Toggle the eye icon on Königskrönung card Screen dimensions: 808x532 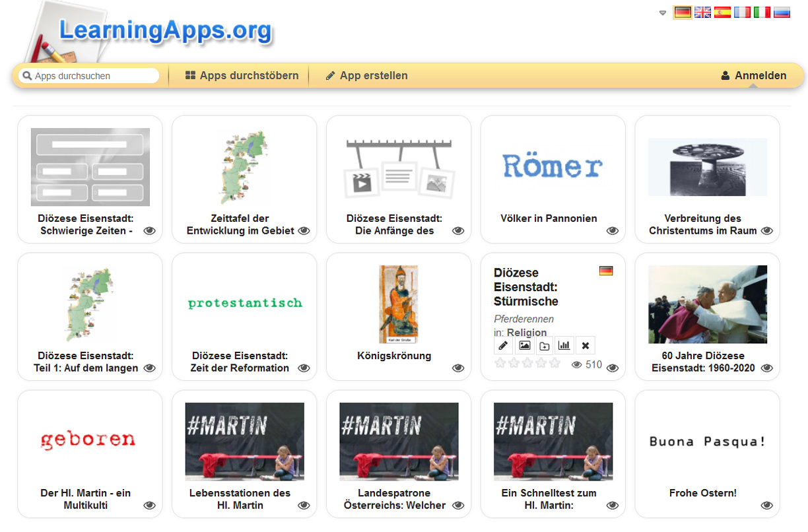click(x=458, y=368)
